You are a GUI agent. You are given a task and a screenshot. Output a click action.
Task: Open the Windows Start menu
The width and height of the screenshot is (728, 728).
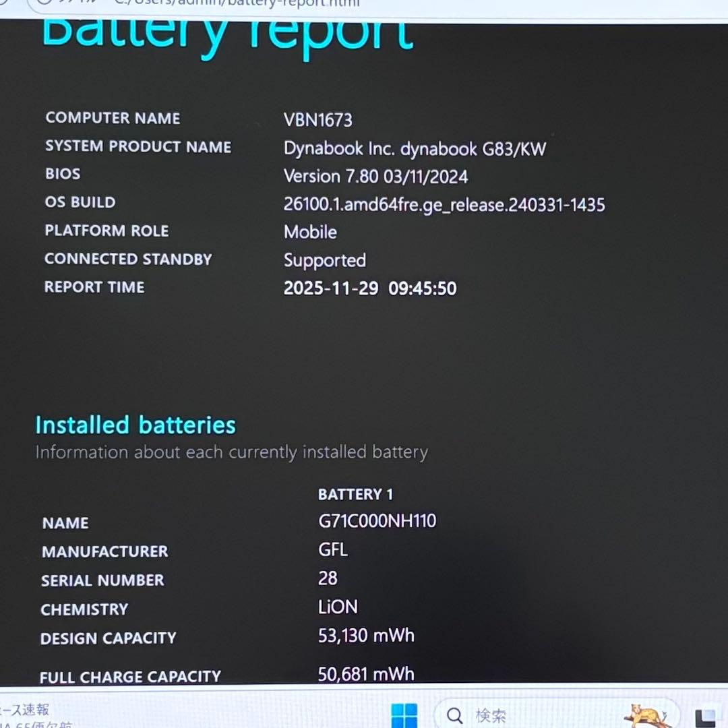(x=404, y=715)
